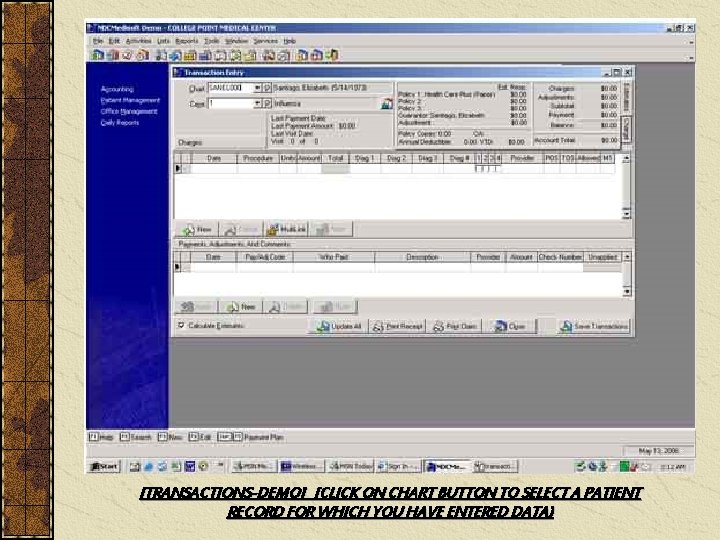This screenshot has height=540, width=720.
Task: Click the MultiLink button under charges grid
Action: (x=286, y=229)
